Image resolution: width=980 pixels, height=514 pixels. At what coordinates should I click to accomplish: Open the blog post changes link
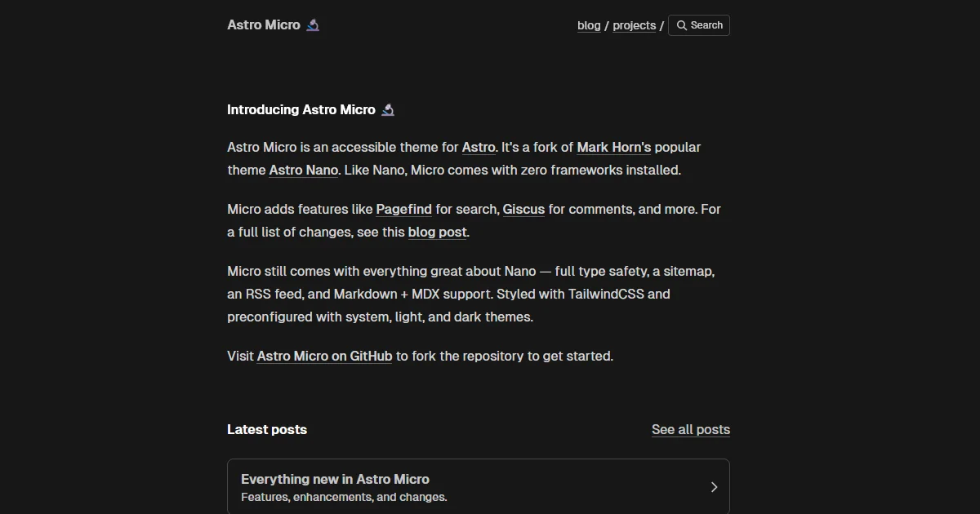pos(436,232)
